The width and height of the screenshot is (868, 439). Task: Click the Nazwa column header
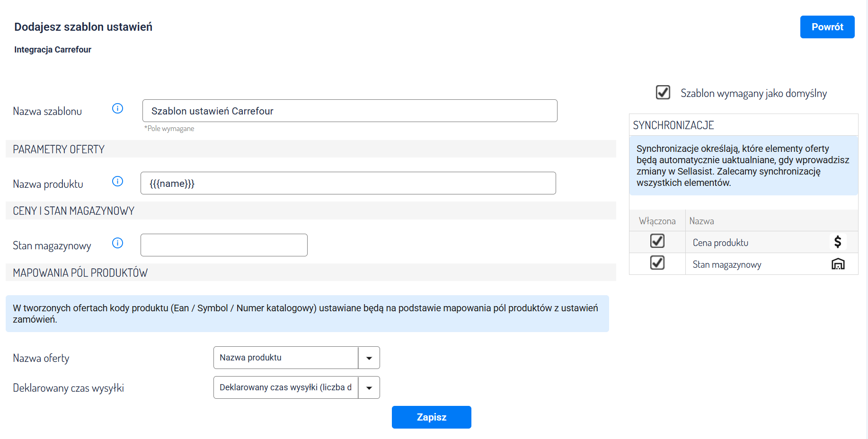click(x=701, y=221)
